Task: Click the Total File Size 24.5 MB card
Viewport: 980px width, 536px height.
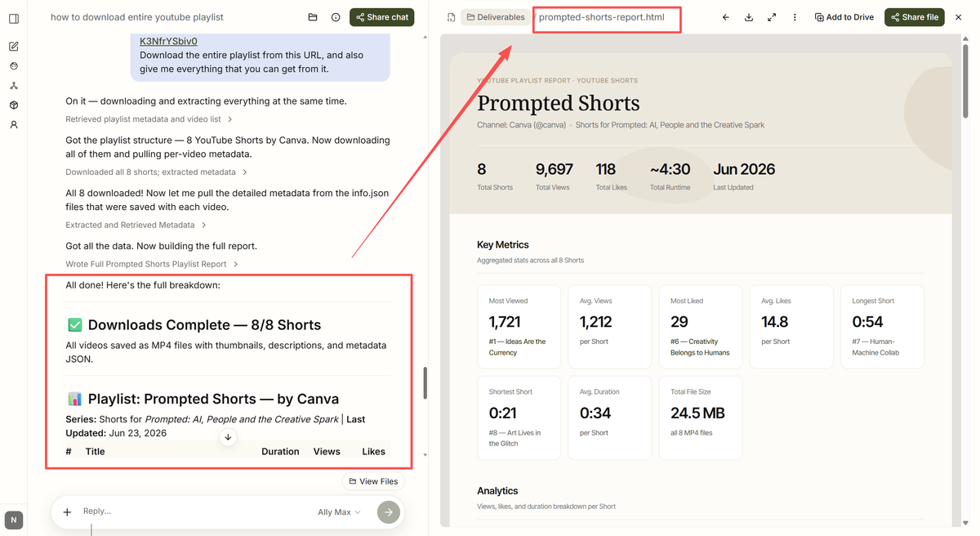Action: tap(701, 418)
